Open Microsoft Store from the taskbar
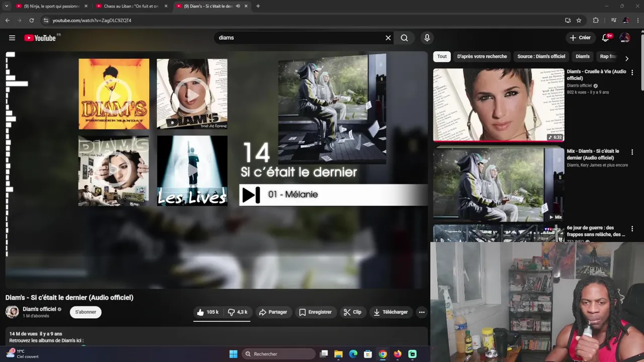The width and height of the screenshot is (644, 362). click(368, 354)
